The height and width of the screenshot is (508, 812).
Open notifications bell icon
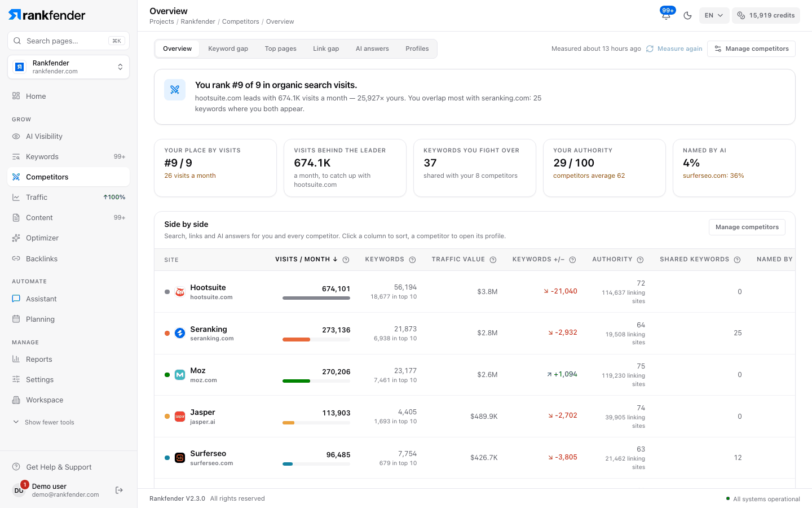click(x=666, y=15)
